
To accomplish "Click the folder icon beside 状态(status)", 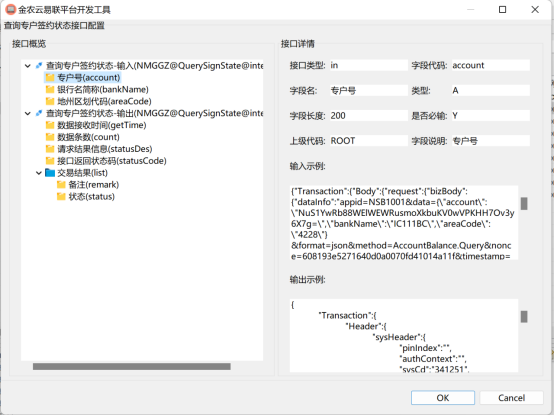I will pos(61,196).
